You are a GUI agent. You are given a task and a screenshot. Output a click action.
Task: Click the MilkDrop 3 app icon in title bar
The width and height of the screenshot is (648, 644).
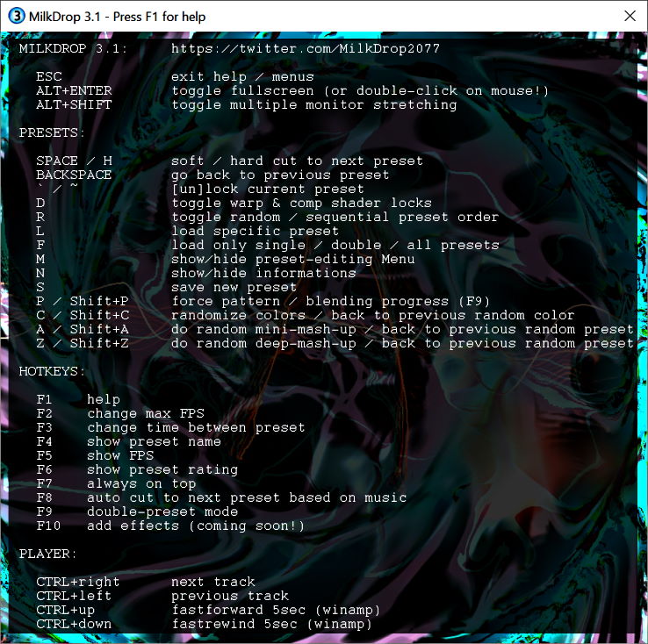point(16,16)
